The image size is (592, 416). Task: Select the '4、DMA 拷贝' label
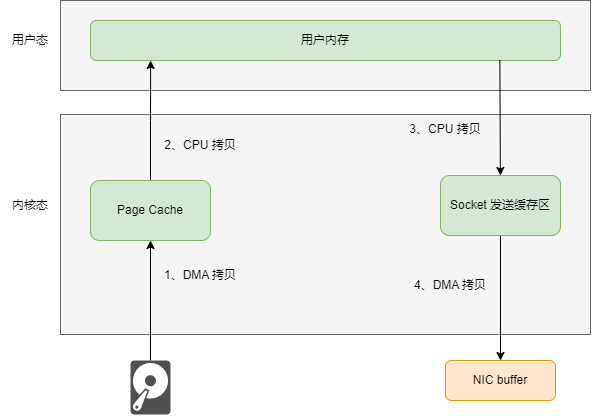pyautogui.click(x=450, y=284)
